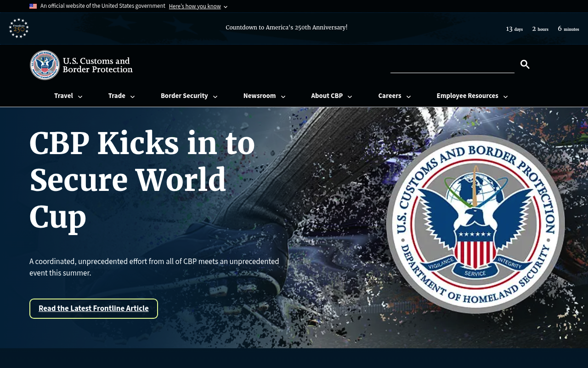The width and height of the screenshot is (588, 368).
Task: Expand the Trade chevron arrow
Action: pos(132,97)
